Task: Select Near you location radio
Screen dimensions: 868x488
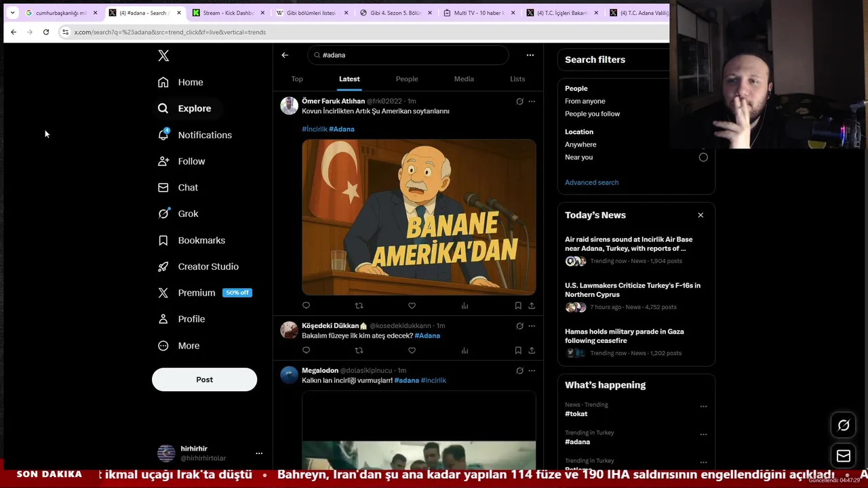Action: (x=703, y=157)
